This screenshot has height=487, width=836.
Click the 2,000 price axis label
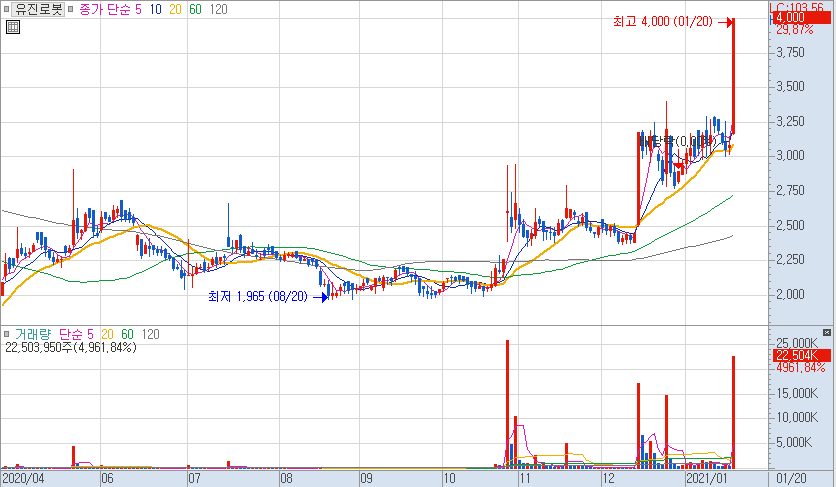(x=790, y=293)
